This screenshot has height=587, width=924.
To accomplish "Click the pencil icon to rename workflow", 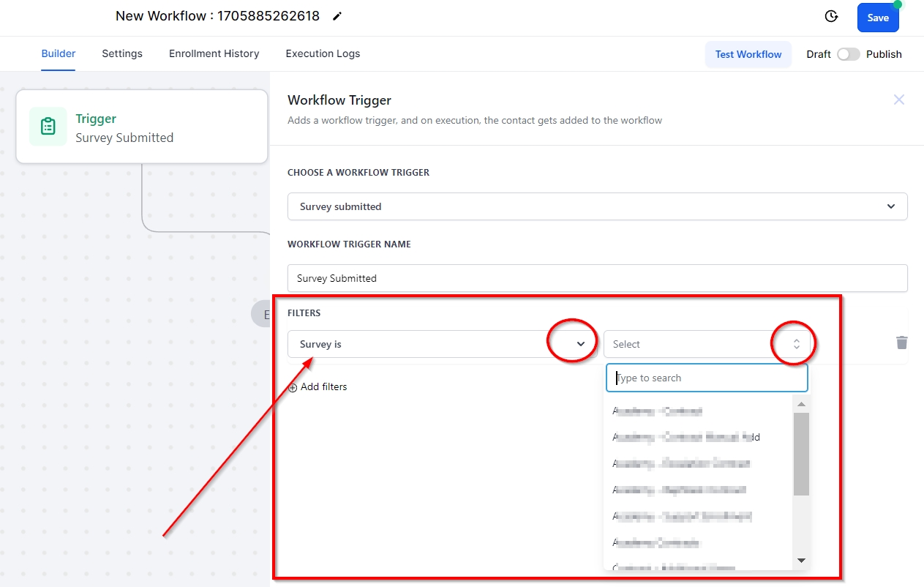I will click(337, 16).
